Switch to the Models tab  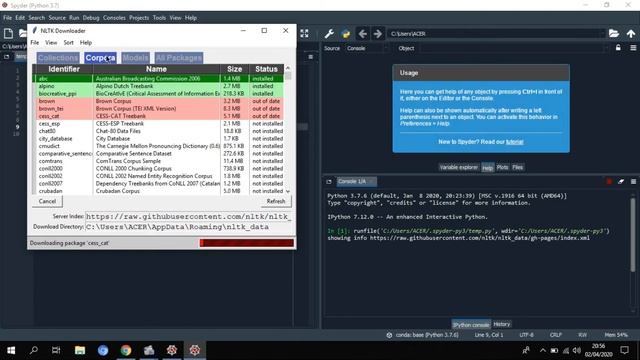click(135, 58)
